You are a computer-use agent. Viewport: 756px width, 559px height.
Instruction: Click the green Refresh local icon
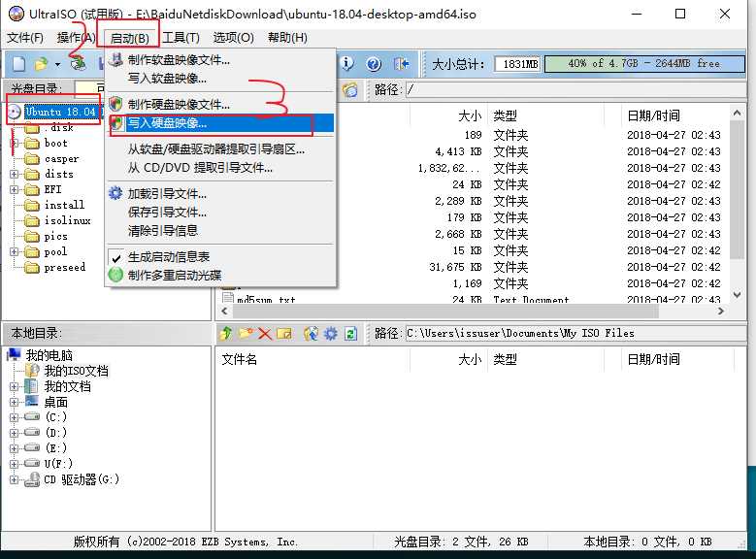click(x=350, y=333)
